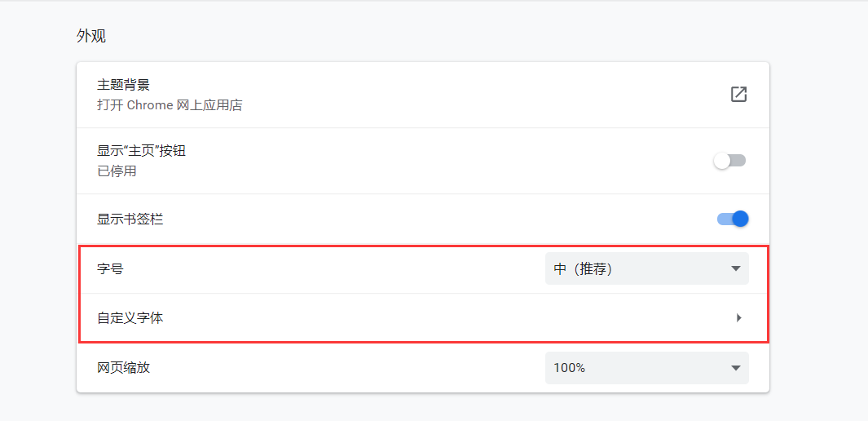
Task: Click the 显示书签栏 label text
Action: (x=130, y=219)
